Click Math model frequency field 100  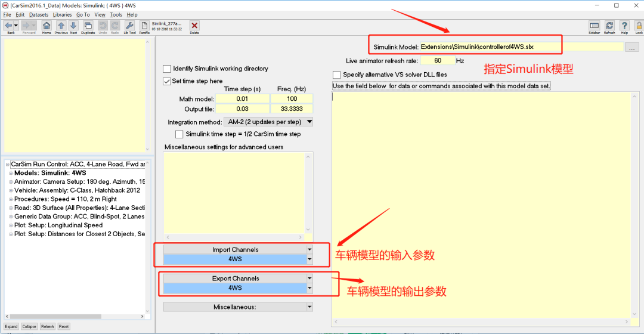[x=292, y=98]
